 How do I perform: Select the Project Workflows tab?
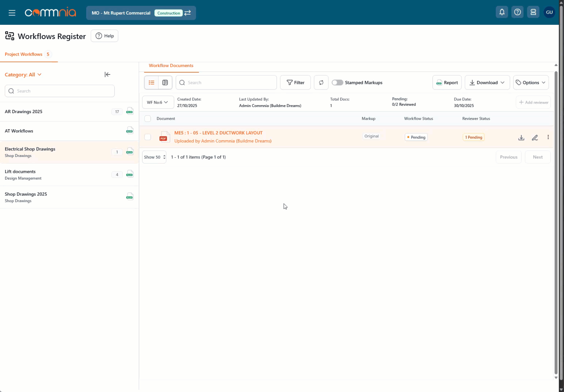coord(24,54)
